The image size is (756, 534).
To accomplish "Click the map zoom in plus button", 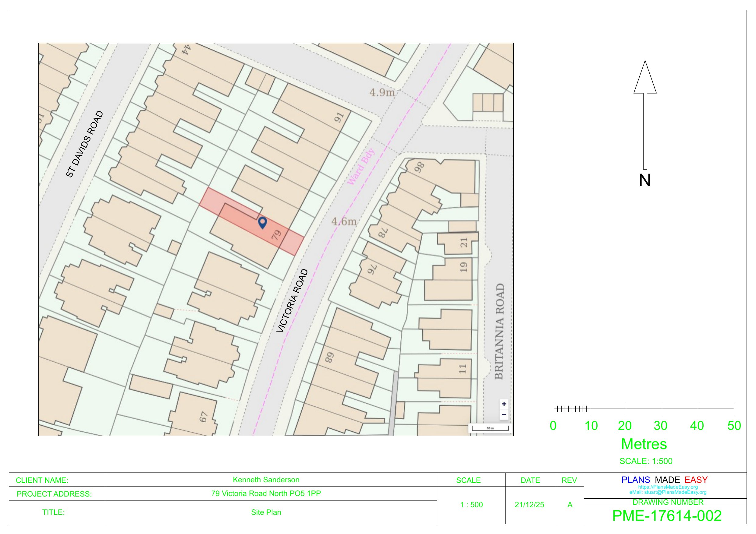I will point(504,404).
